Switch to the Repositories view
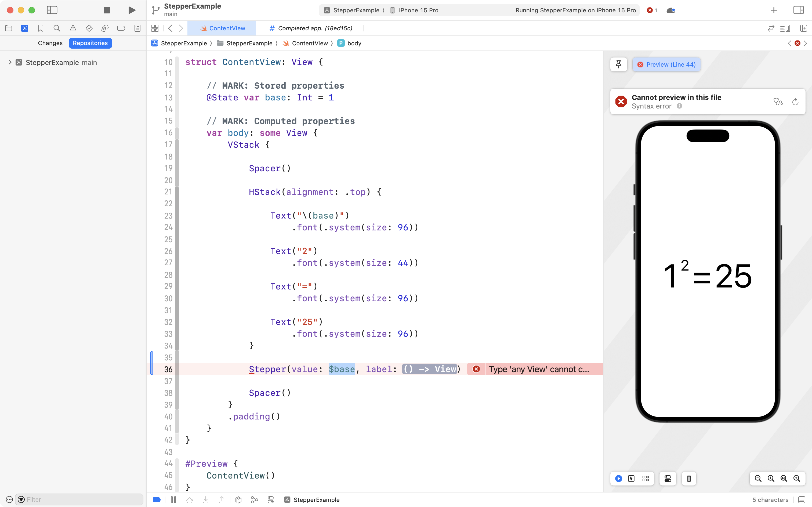The height and width of the screenshot is (507, 812). tap(90, 43)
